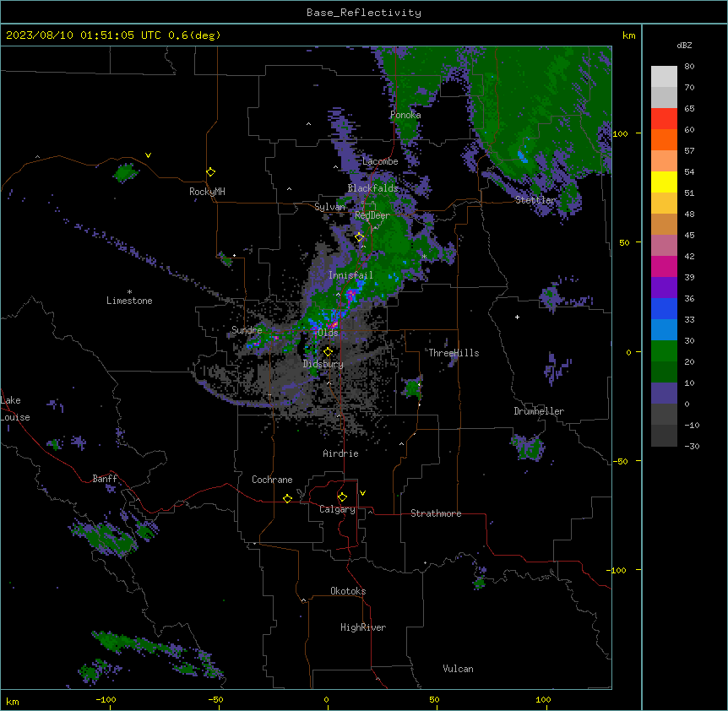Click the km unit label at bottom left
728x711 pixels.
click(x=13, y=701)
